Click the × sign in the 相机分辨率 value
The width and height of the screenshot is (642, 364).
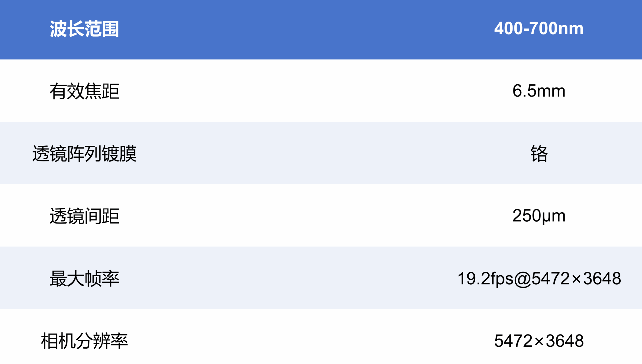[x=539, y=341]
